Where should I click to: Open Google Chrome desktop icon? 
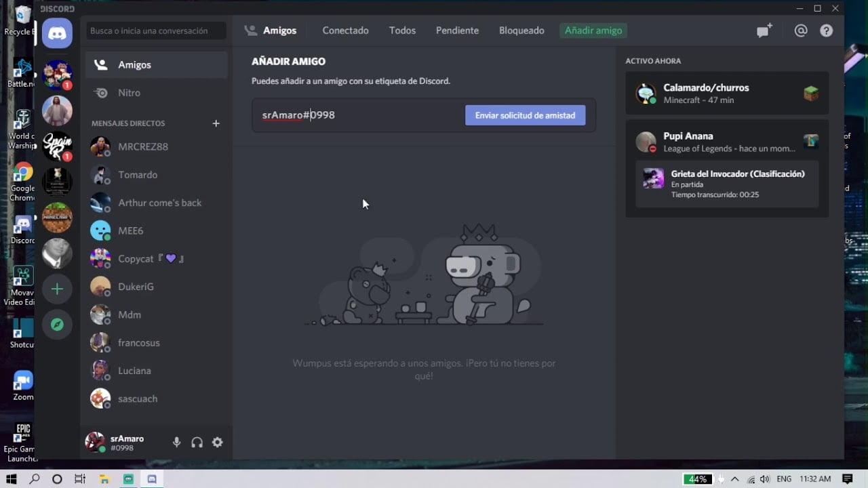click(x=22, y=182)
